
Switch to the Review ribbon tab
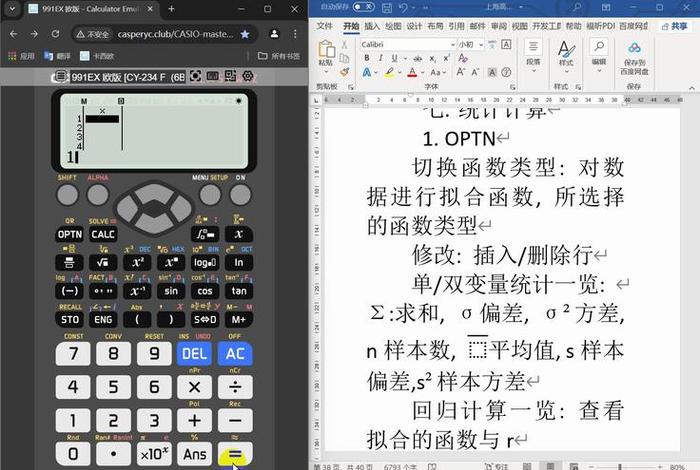pyautogui.click(x=499, y=26)
